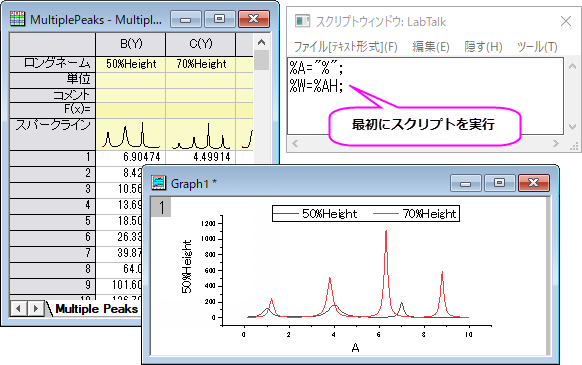Open the ファイル[テキスト形式](F) menu

(x=346, y=47)
